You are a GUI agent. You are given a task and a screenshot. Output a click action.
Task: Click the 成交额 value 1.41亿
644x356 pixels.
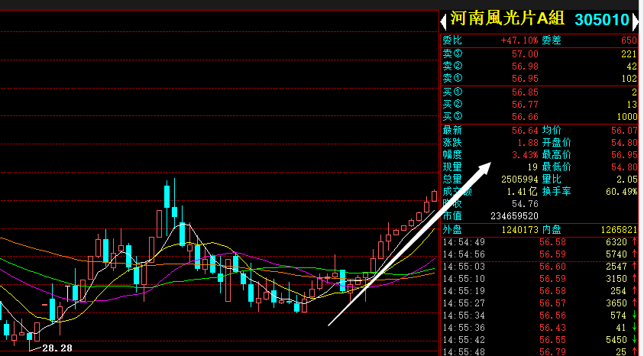[x=522, y=191]
